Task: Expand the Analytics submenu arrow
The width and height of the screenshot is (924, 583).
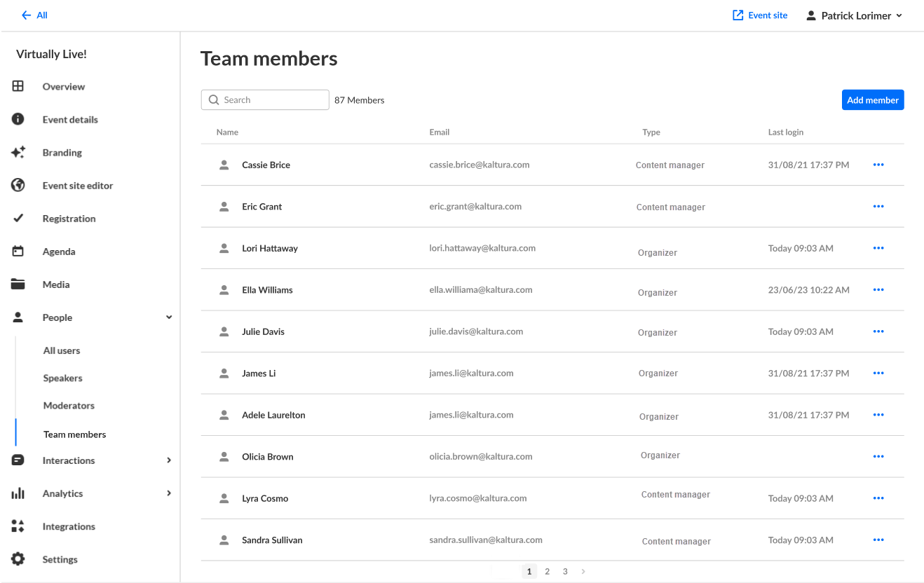Action: click(169, 493)
